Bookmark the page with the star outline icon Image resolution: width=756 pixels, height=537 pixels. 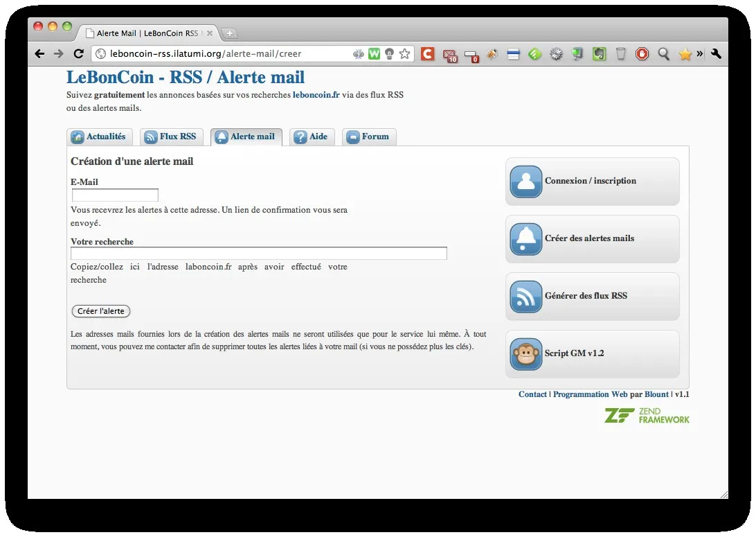[x=404, y=54]
